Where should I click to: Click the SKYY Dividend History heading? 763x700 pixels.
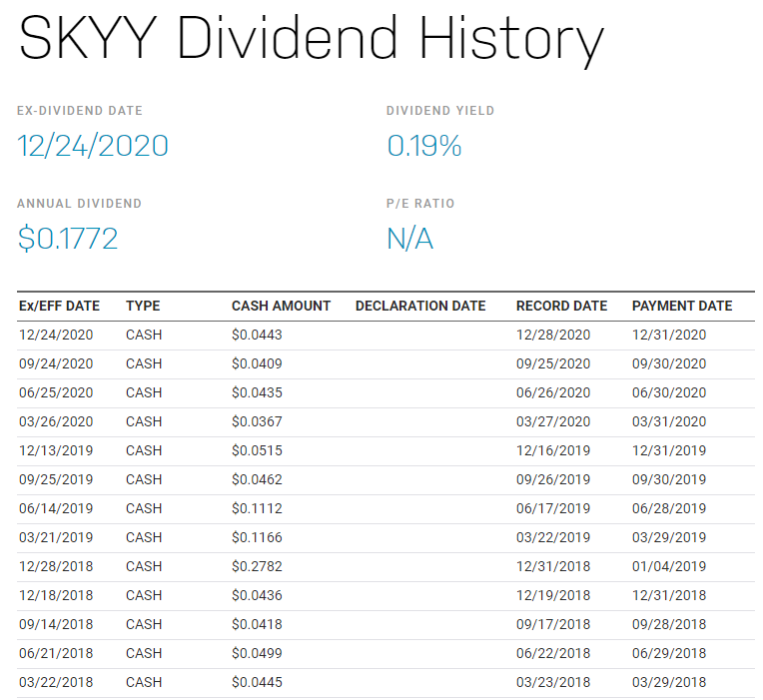click(x=311, y=40)
